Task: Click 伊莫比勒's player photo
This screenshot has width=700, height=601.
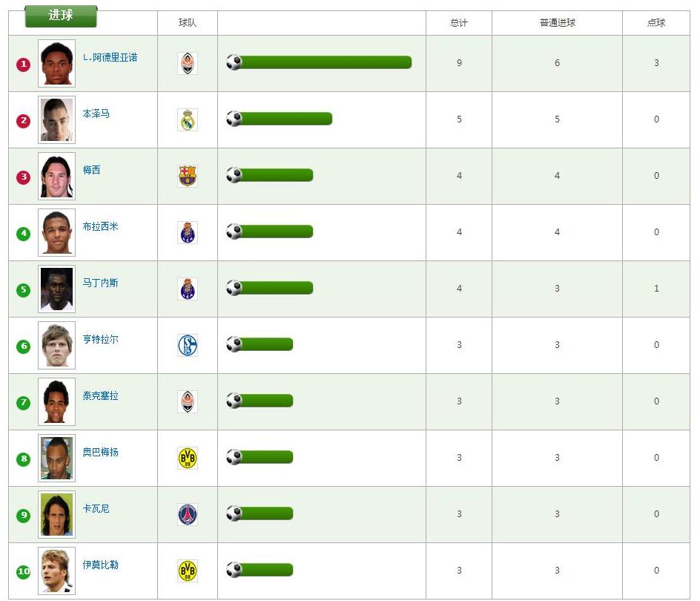Action: coord(56,571)
